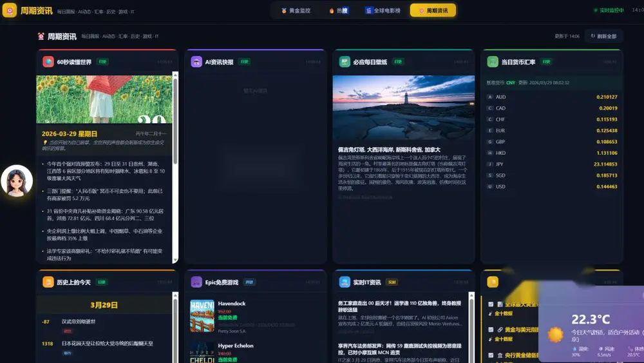Click the green badge next to AI资讯快报
Image resolution: width=644 pixels, height=363 pixels.
[245, 62]
